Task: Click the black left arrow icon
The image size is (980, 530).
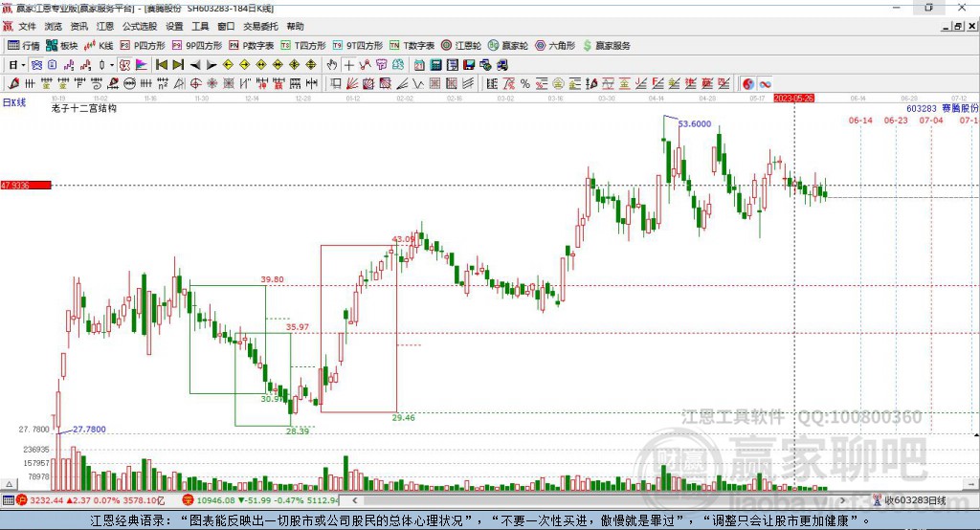Action: pos(195,65)
